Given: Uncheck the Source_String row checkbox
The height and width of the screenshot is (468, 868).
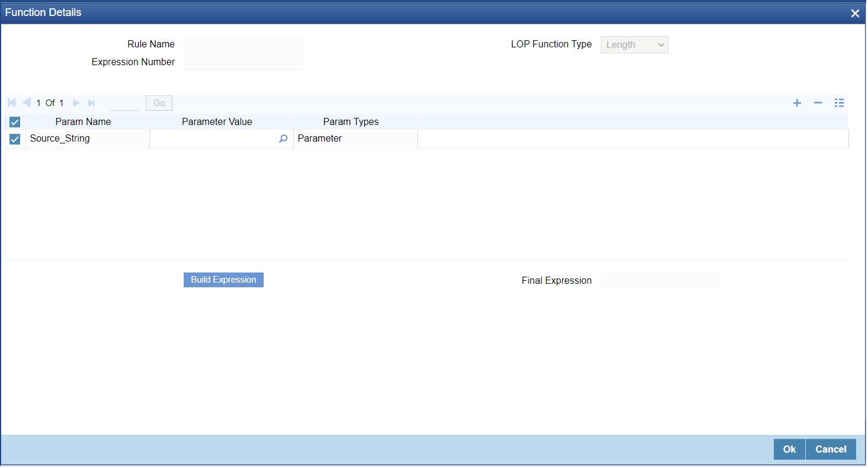Looking at the screenshot, I should point(15,139).
